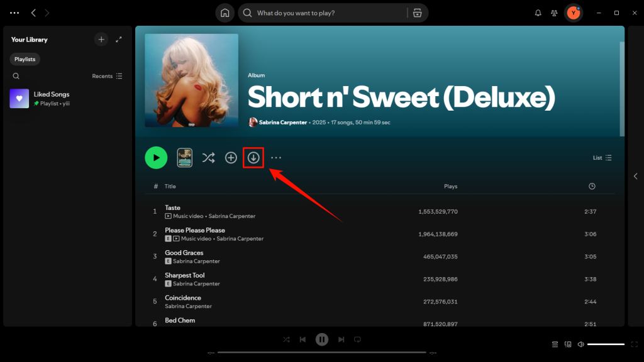Image resolution: width=644 pixels, height=362 pixels.
Task: Open the Queue icon
Action: click(x=555, y=344)
